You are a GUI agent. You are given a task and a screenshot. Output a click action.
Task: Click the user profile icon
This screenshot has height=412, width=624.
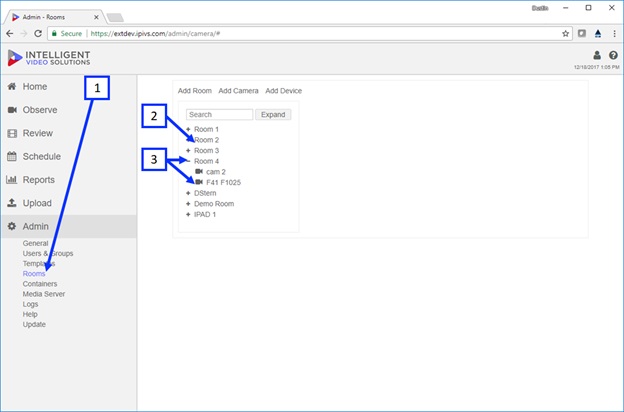click(x=597, y=55)
